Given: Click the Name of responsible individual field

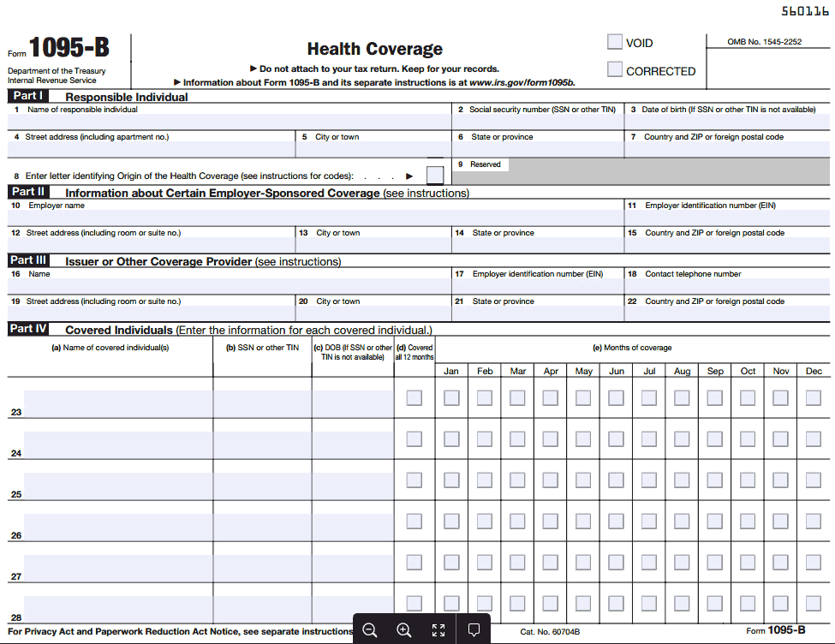Looking at the screenshot, I should (x=230, y=122).
